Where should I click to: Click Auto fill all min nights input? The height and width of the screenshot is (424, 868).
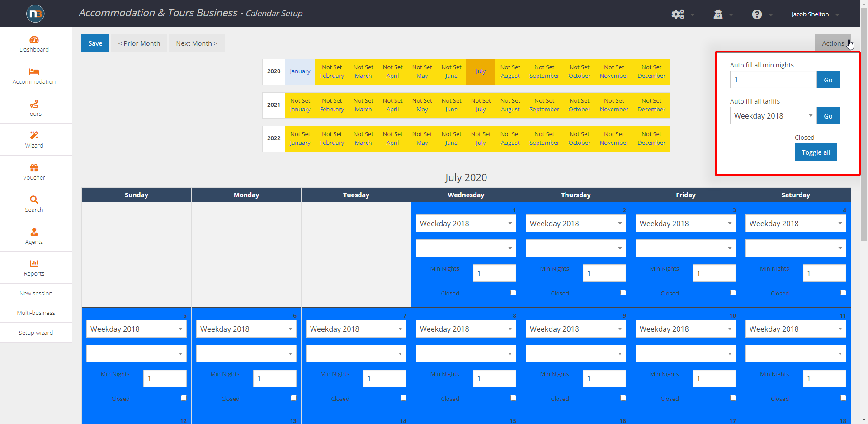click(773, 80)
